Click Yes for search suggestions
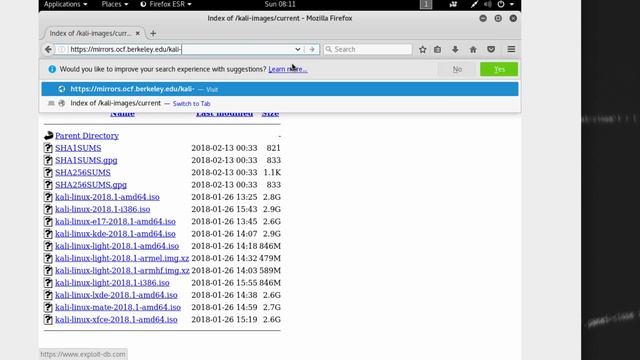This screenshot has width=640, height=360. pyautogui.click(x=499, y=69)
